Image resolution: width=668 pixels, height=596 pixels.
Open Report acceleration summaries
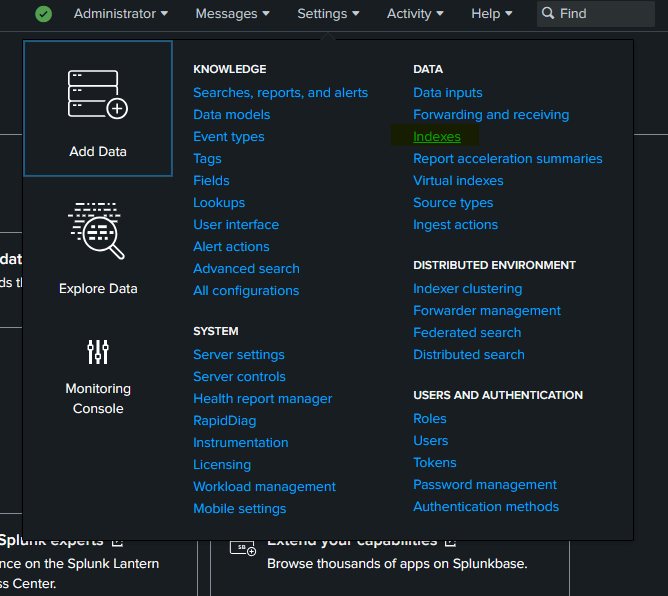coord(508,158)
